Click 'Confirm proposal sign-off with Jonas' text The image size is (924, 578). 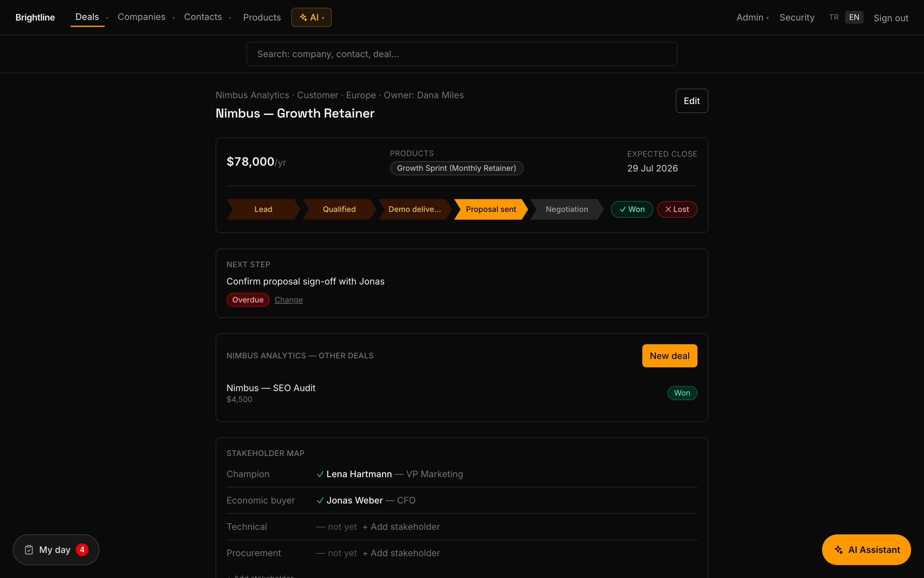tap(305, 281)
